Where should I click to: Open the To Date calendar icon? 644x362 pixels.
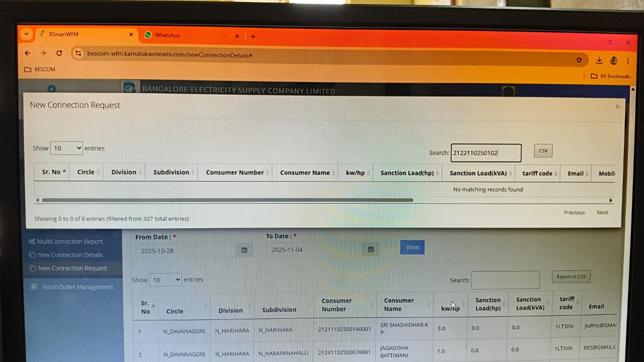371,249
